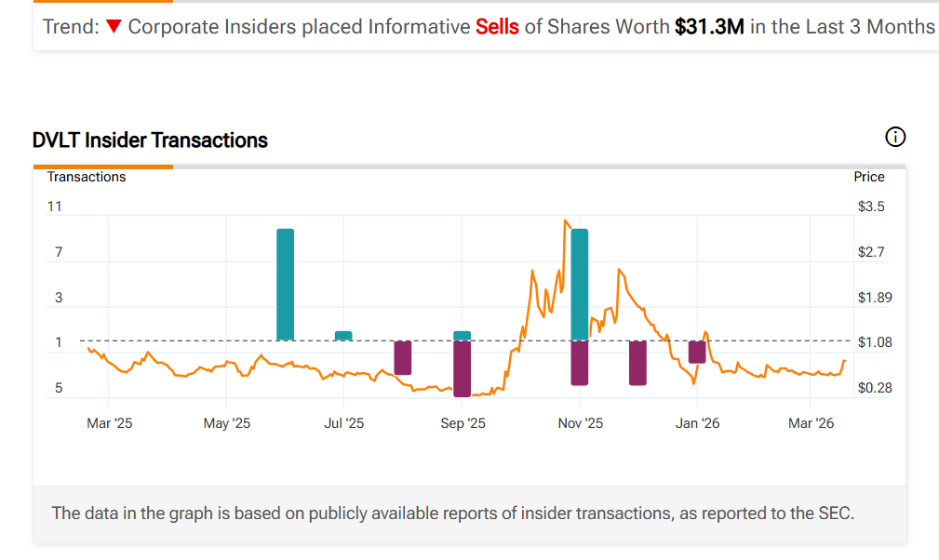Image resolution: width=939 pixels, height=560 pixels.
Task: Click the small teal buy bar at Jul '25
Action: 343,336
